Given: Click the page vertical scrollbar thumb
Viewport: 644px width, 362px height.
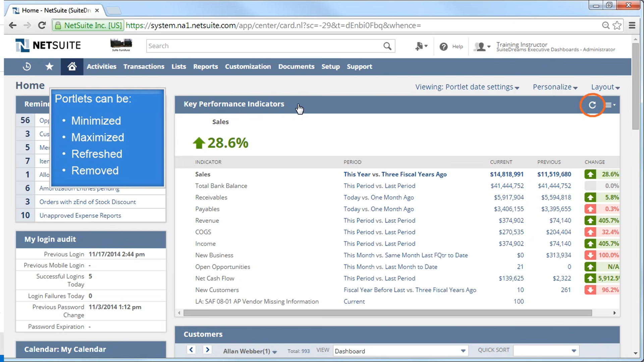Looking at the screenshot, I should click(635, 86).
